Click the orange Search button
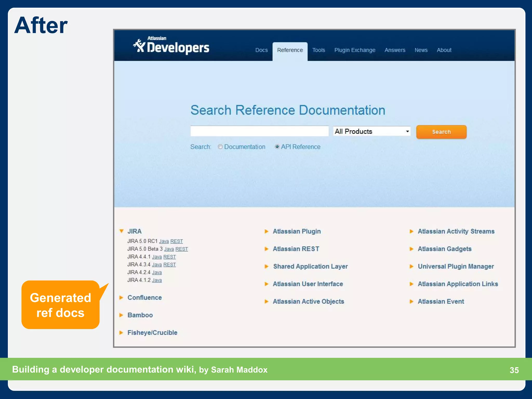532x399 pixels. point(441,132)
